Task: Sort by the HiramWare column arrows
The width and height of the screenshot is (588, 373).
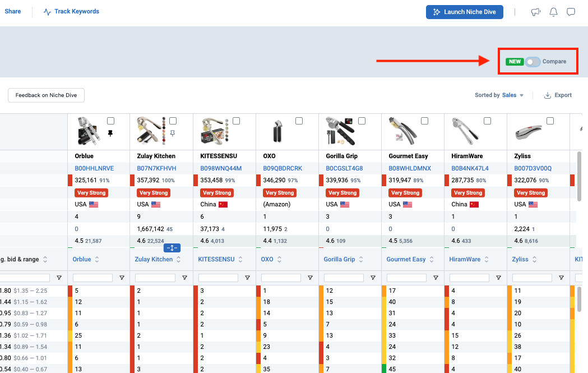Action: 487,259
